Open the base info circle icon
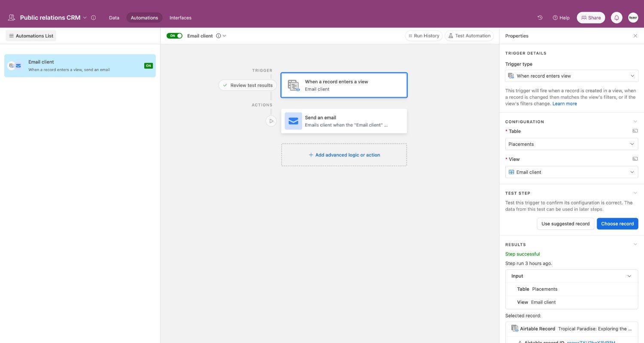 (94, 18)
